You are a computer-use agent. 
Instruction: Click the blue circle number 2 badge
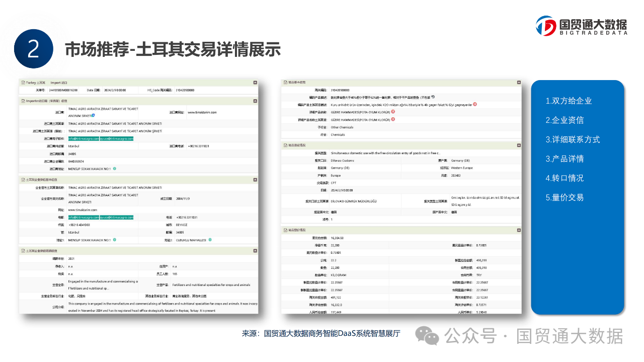point(33,49)
